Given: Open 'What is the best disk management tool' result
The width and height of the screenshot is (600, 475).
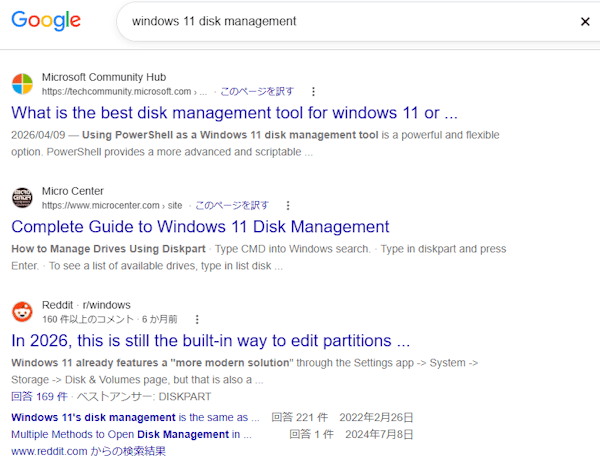Looking at the screenshot, I should coord(234,113).
